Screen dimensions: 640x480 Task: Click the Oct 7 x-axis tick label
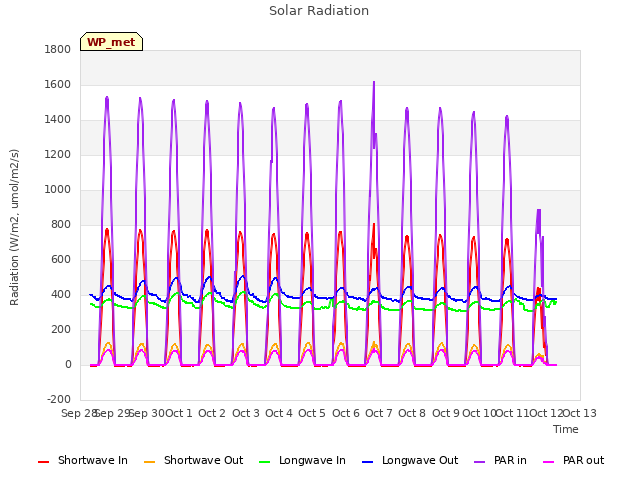click(x=379, y=413)
